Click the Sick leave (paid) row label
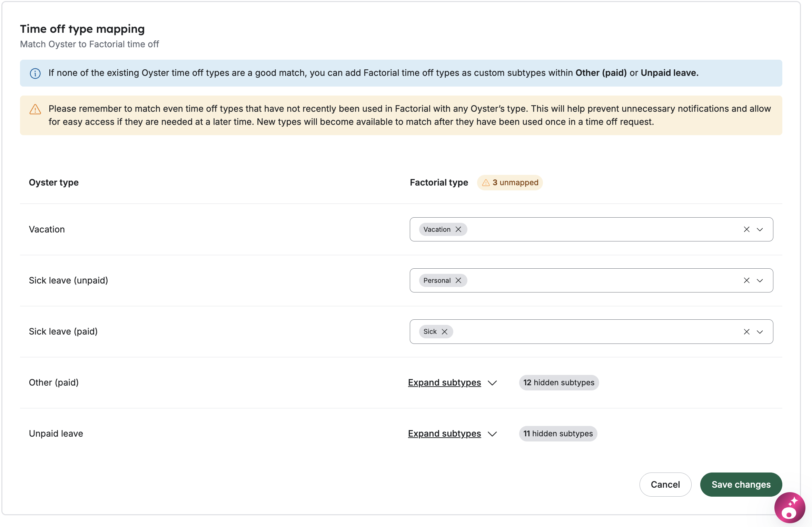The width and height of the screenshot is (812, 527). pos(63,331)
